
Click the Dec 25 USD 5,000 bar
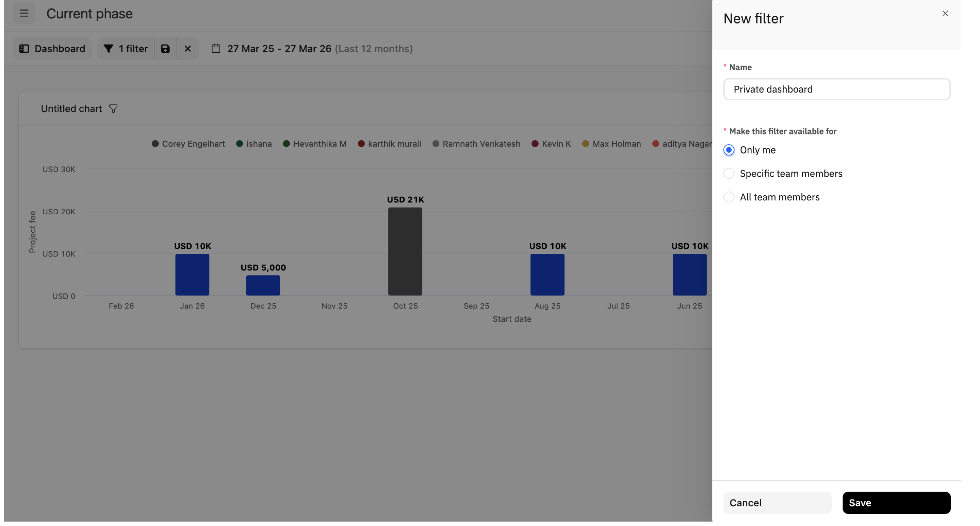pyautogui.click(x=263, y=285)
